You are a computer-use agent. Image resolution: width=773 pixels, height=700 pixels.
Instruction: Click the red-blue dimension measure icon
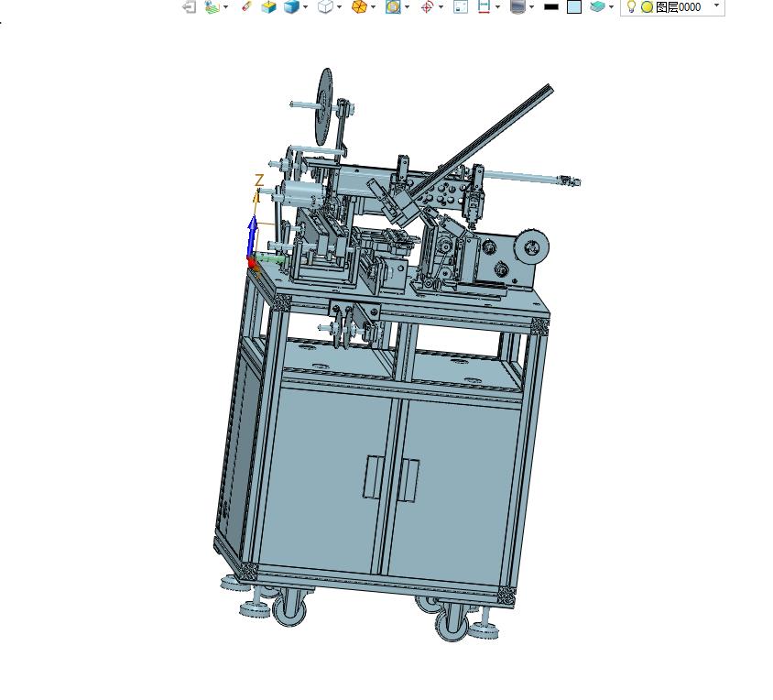[x=484, y=7]
